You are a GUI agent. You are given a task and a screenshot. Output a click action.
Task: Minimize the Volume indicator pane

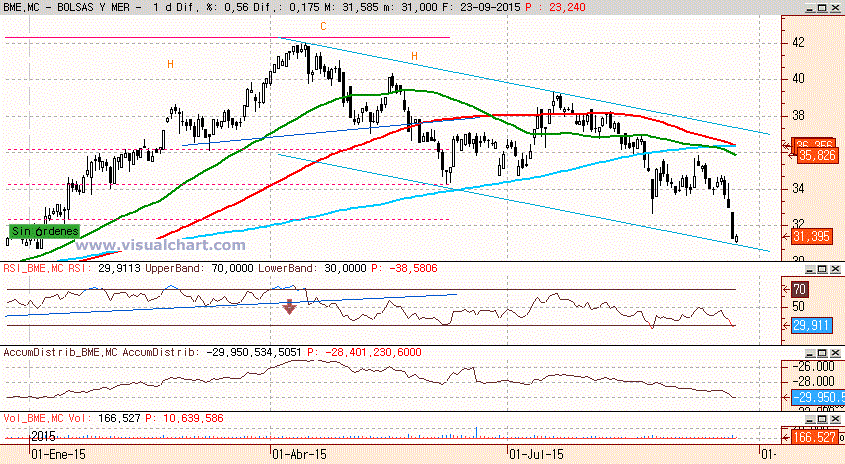point(810,419)
